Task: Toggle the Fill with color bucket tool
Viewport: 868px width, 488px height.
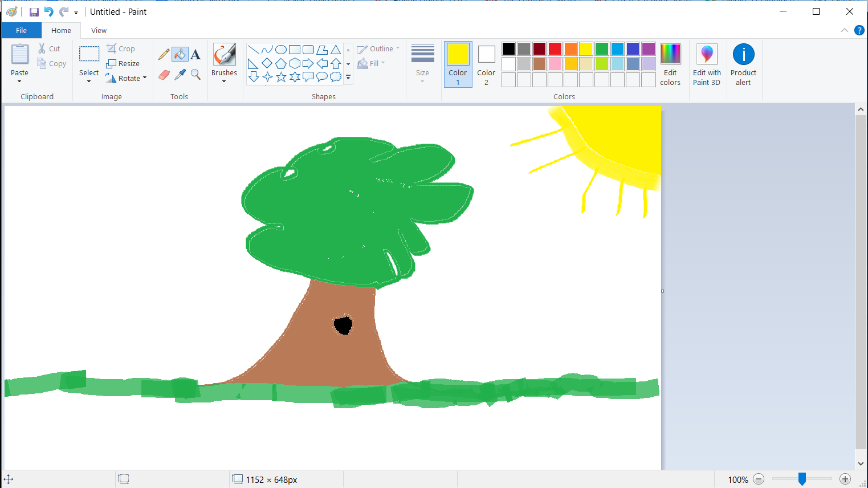Action: (x=180, y=54)
